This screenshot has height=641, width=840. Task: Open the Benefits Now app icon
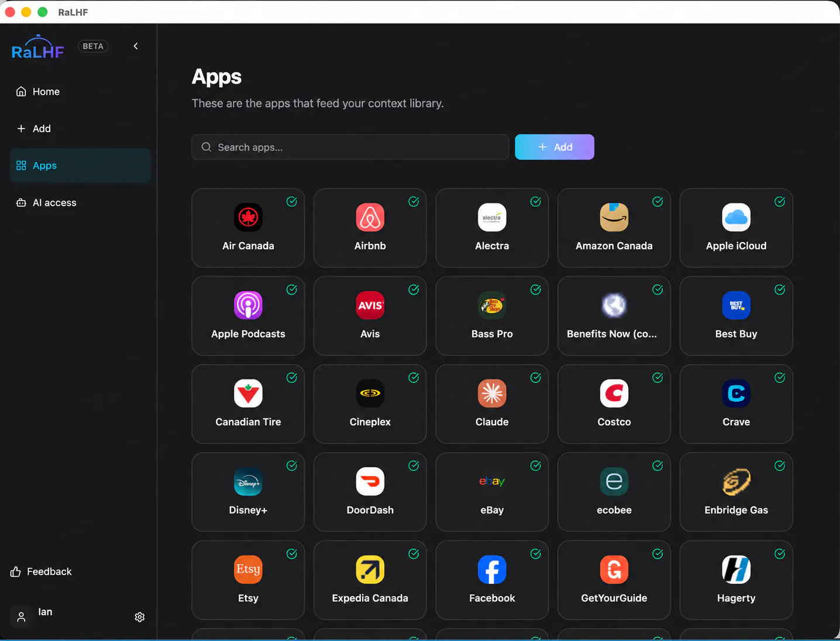click(x=614, y=305)
